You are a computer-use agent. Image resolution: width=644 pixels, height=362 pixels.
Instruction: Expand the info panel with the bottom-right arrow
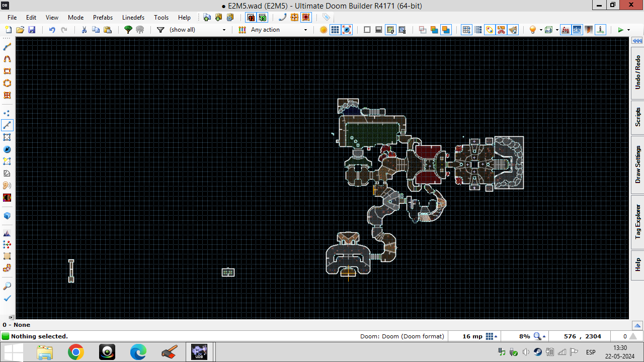(x=637, y=325)
